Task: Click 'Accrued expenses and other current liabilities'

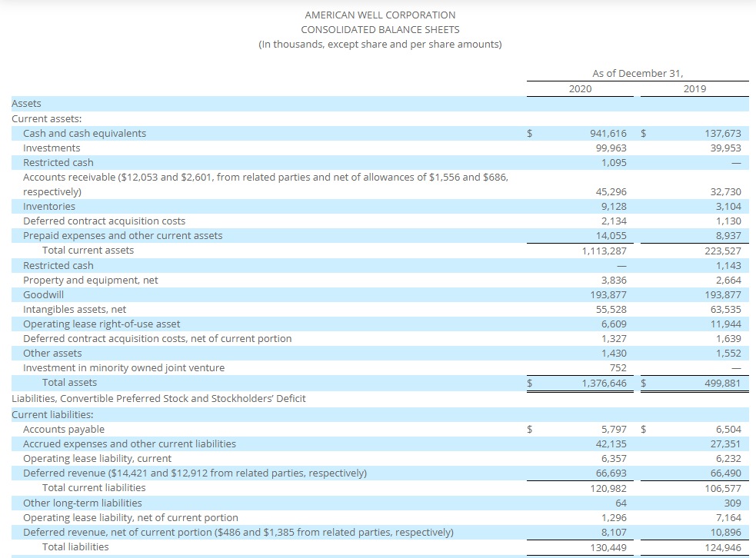Action: click(130, 443)
